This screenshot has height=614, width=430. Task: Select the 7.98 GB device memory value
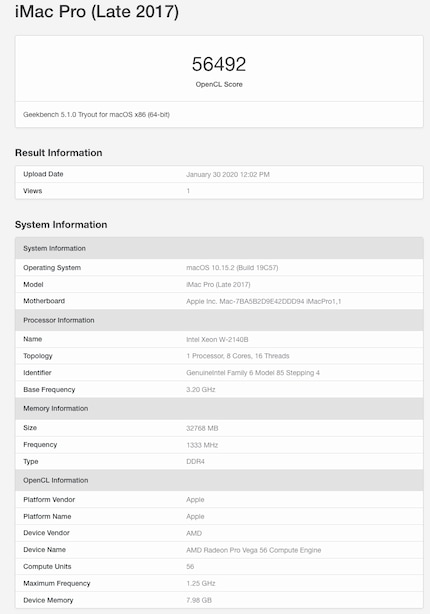199,600
